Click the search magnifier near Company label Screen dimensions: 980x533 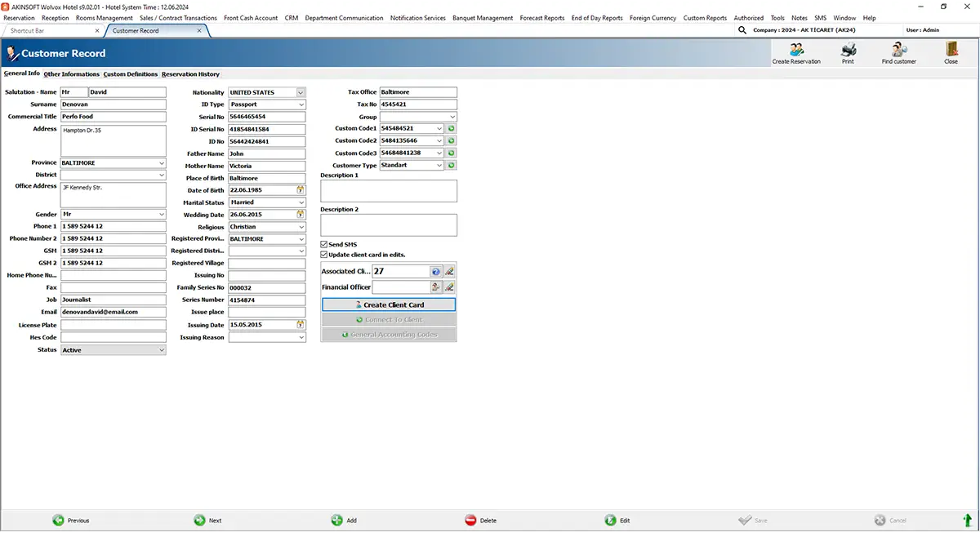pyautogui.click(x=742, y=30)
